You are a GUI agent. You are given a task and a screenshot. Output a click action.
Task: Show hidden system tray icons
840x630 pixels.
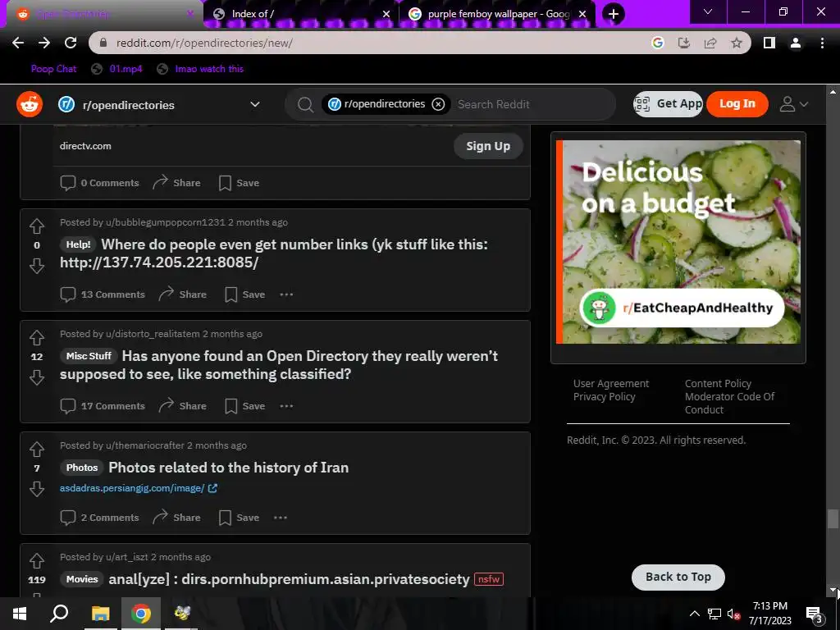tap(694, 614)
